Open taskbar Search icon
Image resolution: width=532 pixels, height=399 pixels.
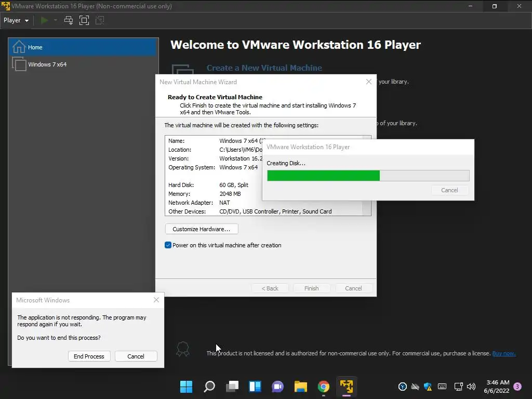click(209, 387)
